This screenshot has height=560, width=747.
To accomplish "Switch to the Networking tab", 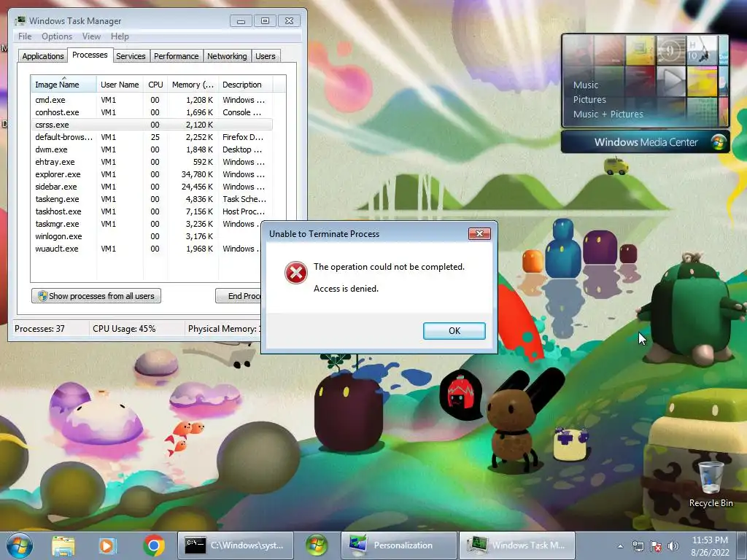I will point(227,55).
